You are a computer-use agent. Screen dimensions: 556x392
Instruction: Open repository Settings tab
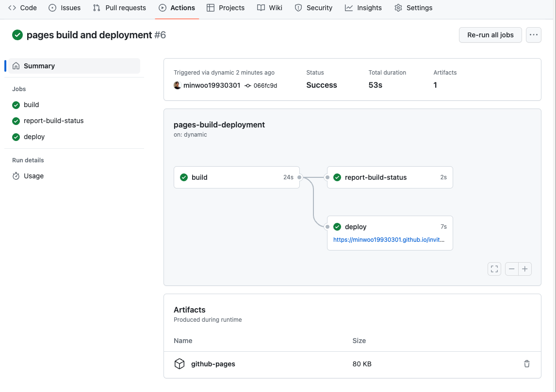tap(413, 8)
